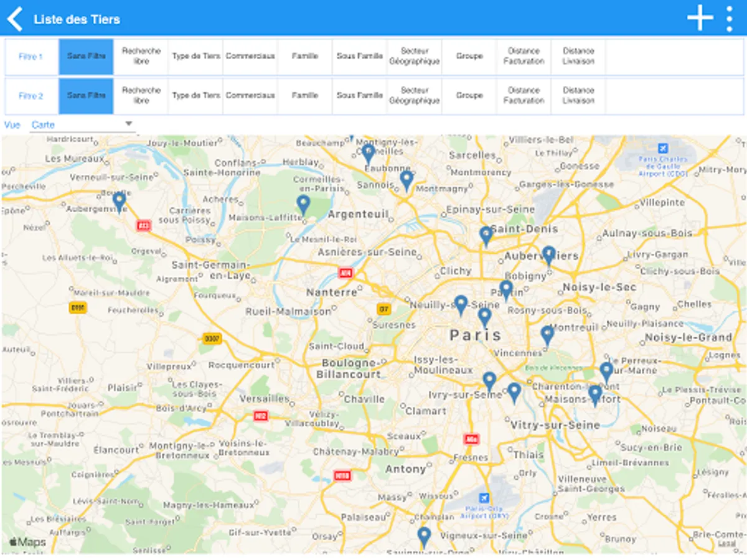Choose Famille in Filtre 1 row
Screen dimensions: 747x560
(x=305, y=57)
